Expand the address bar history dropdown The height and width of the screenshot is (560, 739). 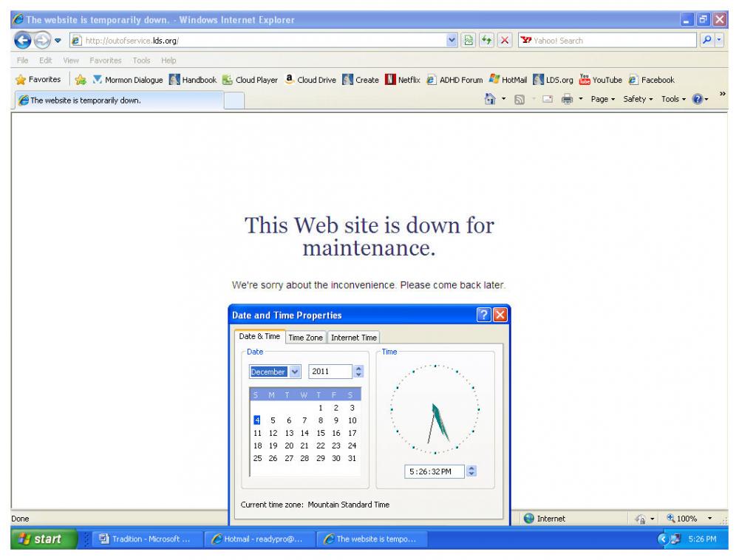point(452,41)
